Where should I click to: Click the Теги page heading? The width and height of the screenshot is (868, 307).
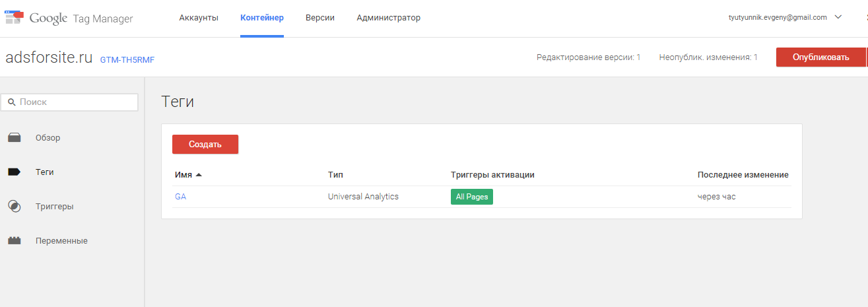click(x=178, y=102)
